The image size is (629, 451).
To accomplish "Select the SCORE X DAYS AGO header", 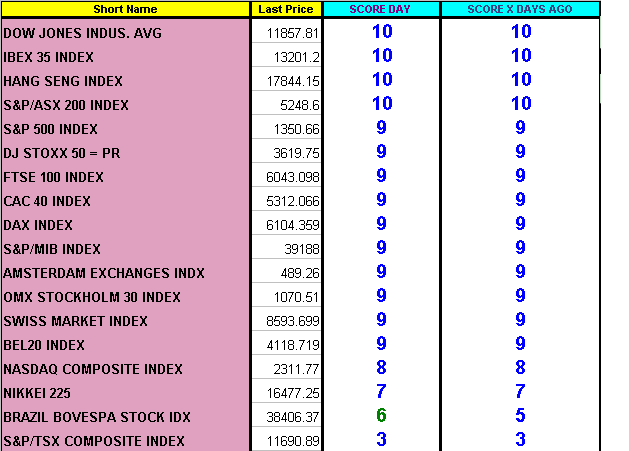I will point(520,9).
